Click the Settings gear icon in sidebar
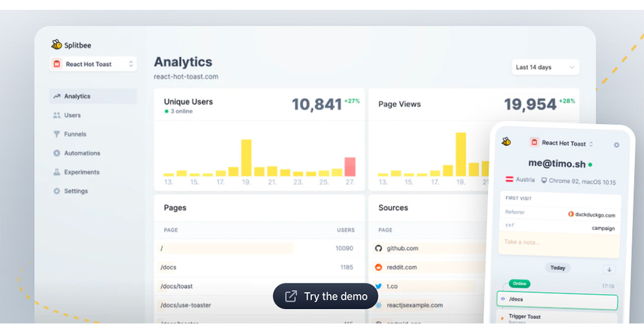644x335 pixels. click(57, 191)
